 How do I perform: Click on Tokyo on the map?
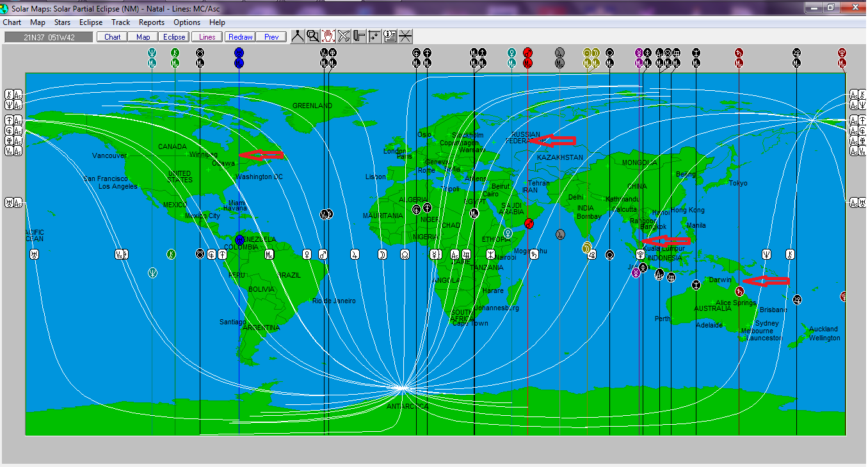coord(737,184)
